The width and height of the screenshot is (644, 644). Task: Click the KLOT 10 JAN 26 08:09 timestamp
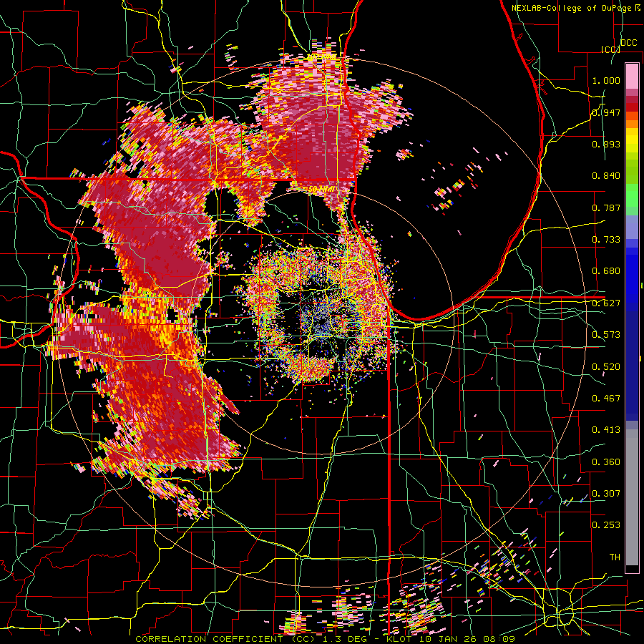(451, 639)
